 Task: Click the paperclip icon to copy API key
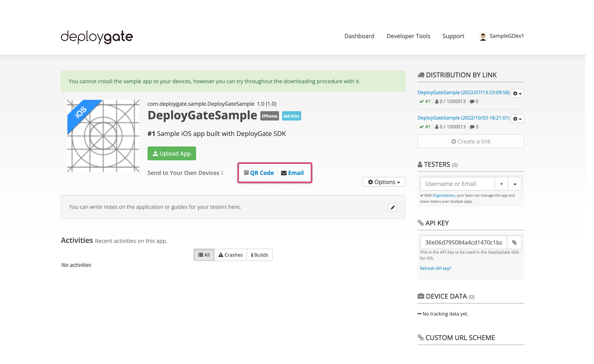point(514,242)
